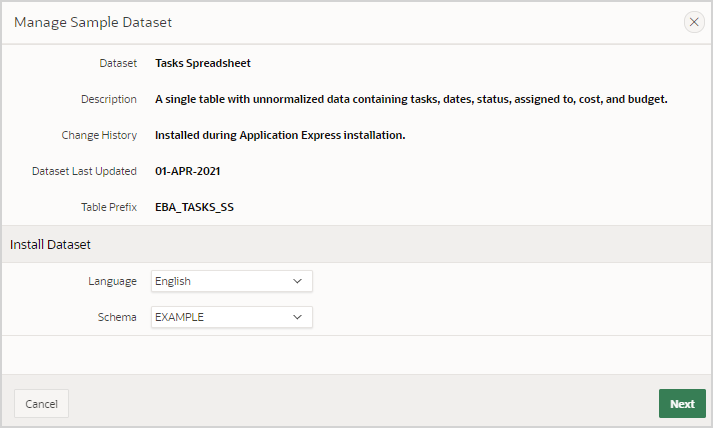Click the Description field label

click(109, 99)
